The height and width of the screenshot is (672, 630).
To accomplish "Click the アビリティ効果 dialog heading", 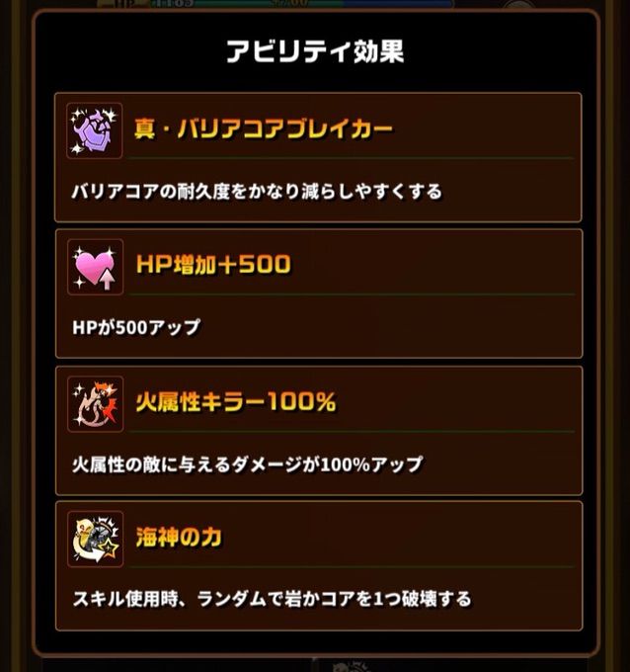I will [x=315, y=51].
